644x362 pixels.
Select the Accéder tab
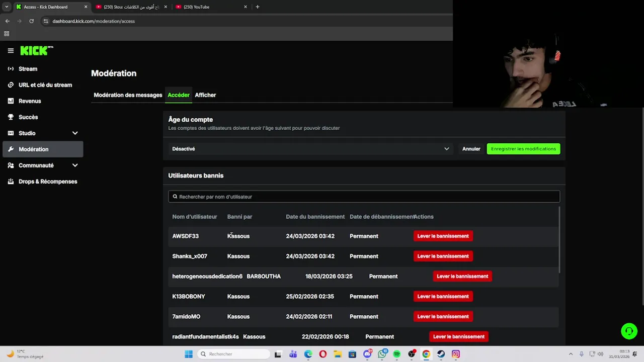click(x=179, y=95)
